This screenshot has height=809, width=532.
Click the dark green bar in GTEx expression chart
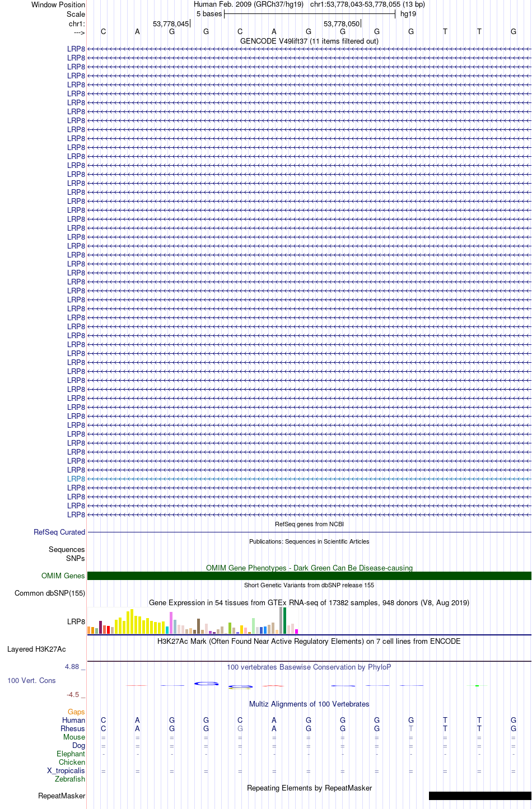point(285,620)
